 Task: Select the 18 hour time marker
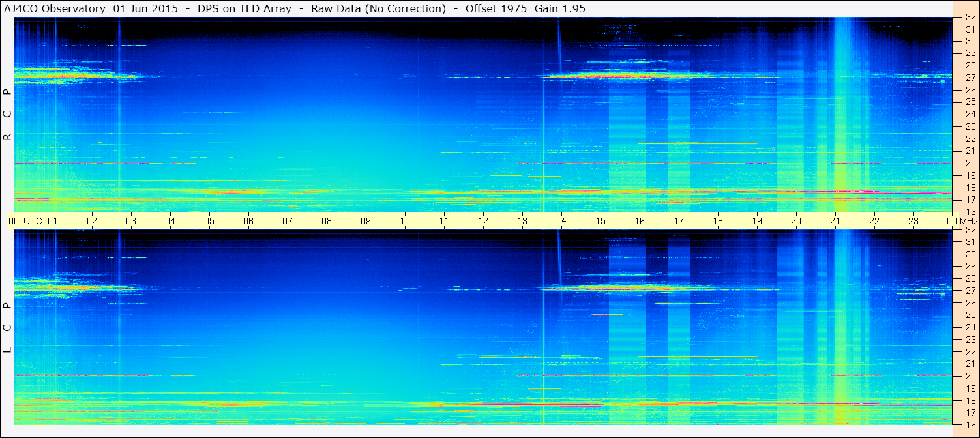click(x=718, y=221)
